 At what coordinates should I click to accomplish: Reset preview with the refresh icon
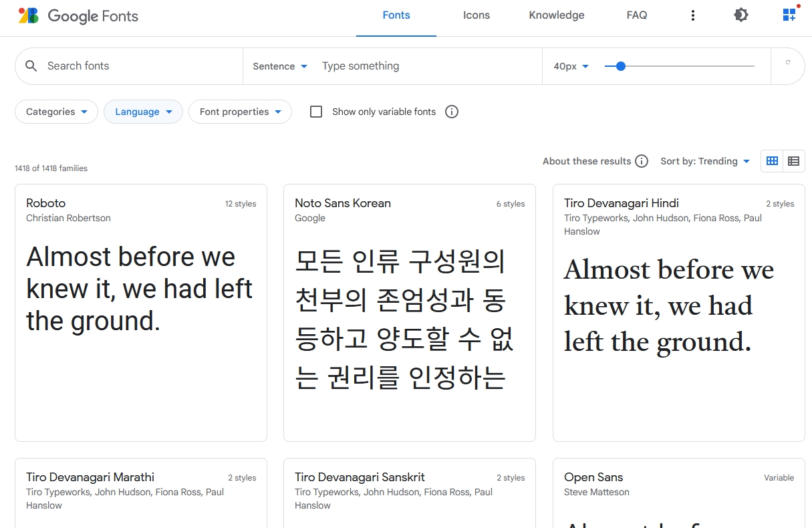(788, 63)
